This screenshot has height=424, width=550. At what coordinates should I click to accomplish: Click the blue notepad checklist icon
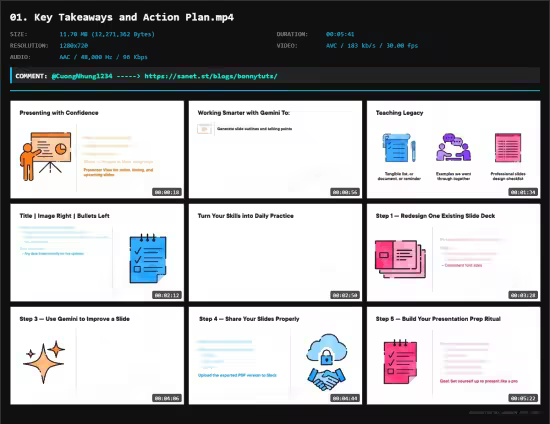148,258
